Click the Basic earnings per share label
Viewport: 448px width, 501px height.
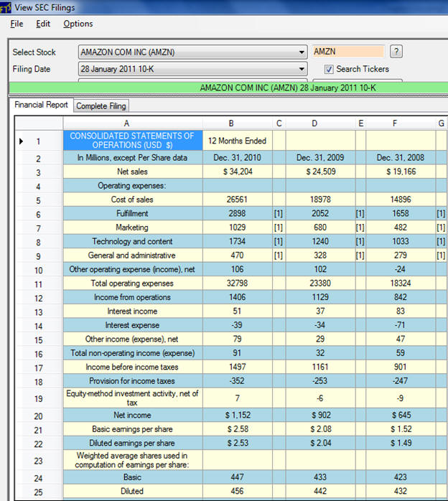[x=133, y=429]
